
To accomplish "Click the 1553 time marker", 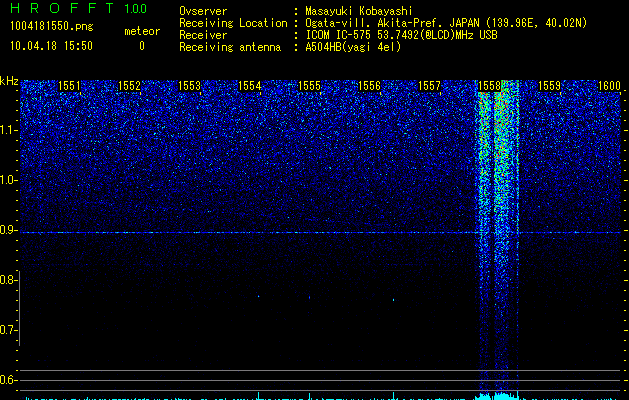I will (x=189, y=86).
